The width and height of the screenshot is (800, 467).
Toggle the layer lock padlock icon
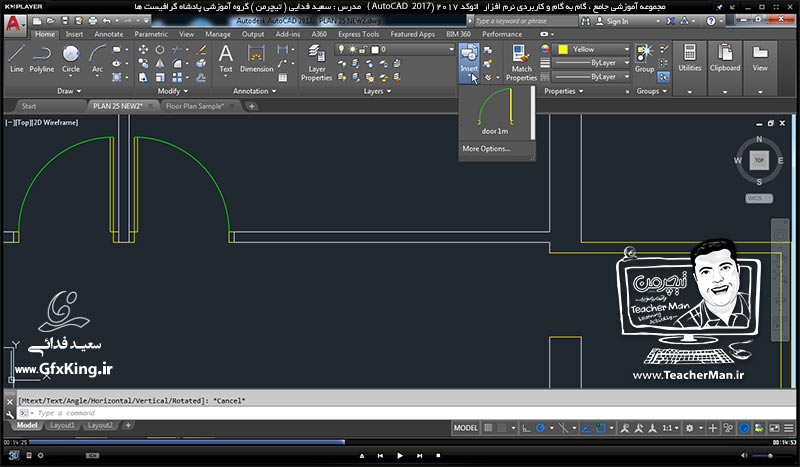click(x=362, y=50)
